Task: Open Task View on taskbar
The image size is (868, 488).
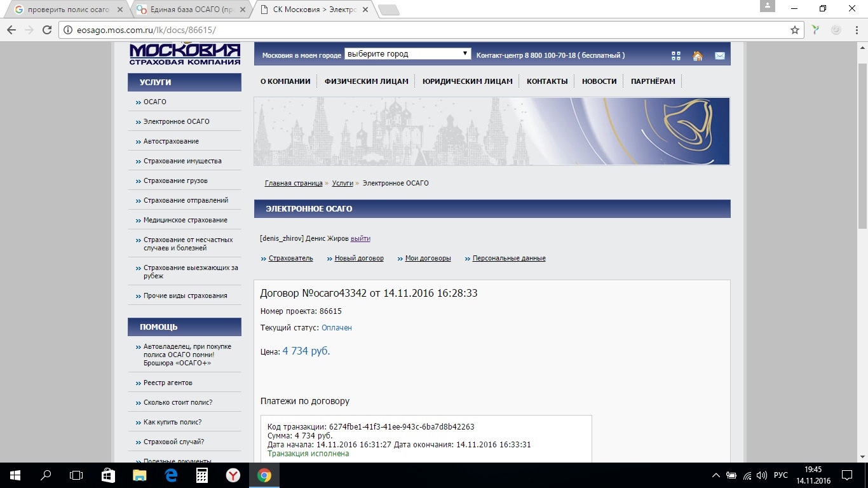Action: click(76, 475)
